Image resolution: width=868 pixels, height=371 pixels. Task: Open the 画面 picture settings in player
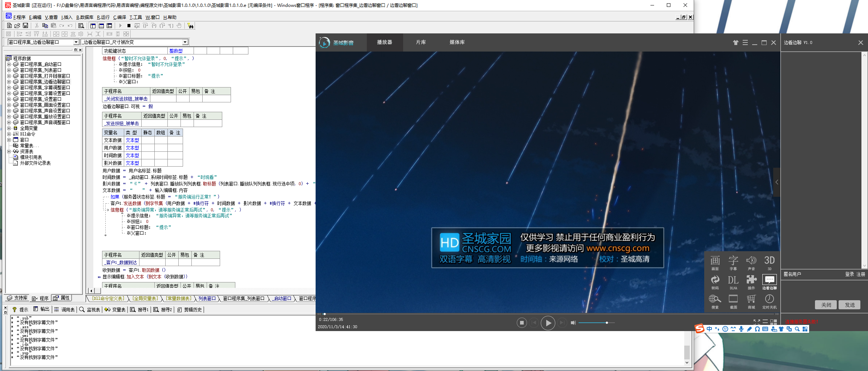pos(715,263)
